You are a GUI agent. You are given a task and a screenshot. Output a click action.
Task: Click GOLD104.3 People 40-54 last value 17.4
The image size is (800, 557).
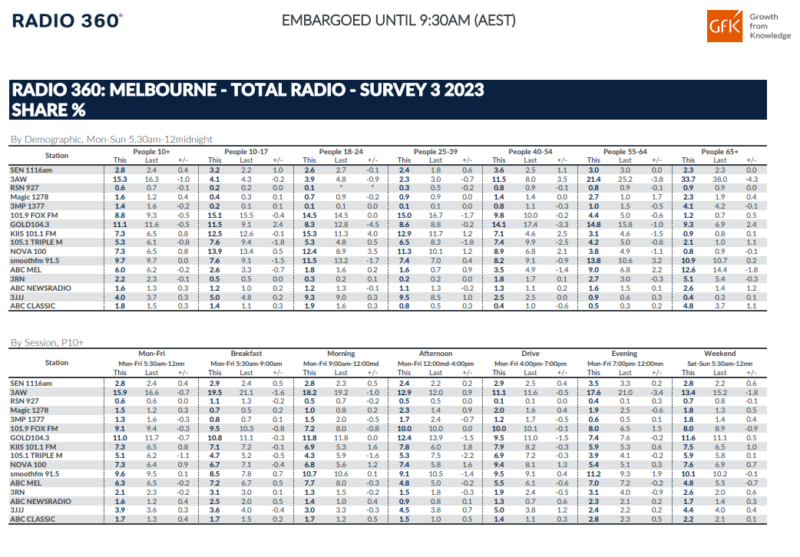530,224
